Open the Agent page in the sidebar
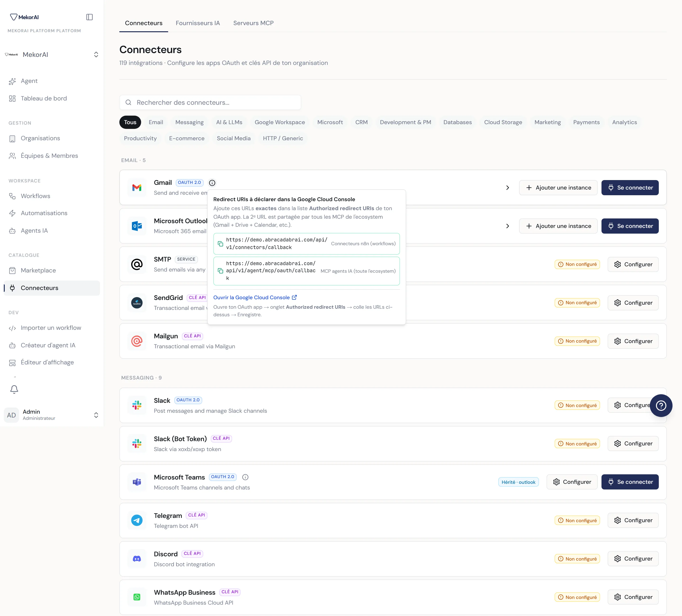Image resolution: width=682 pixels, height=616 pixels. point(52,81)
